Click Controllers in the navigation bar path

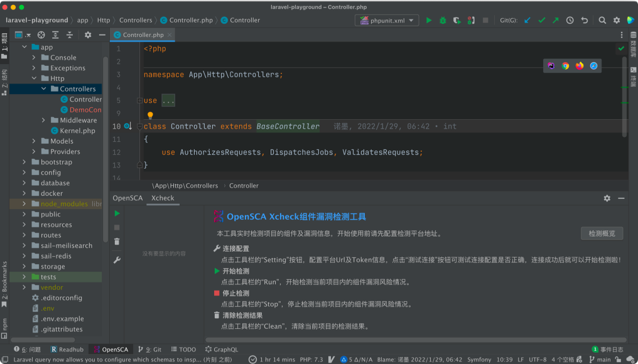[x=136, y=20]
